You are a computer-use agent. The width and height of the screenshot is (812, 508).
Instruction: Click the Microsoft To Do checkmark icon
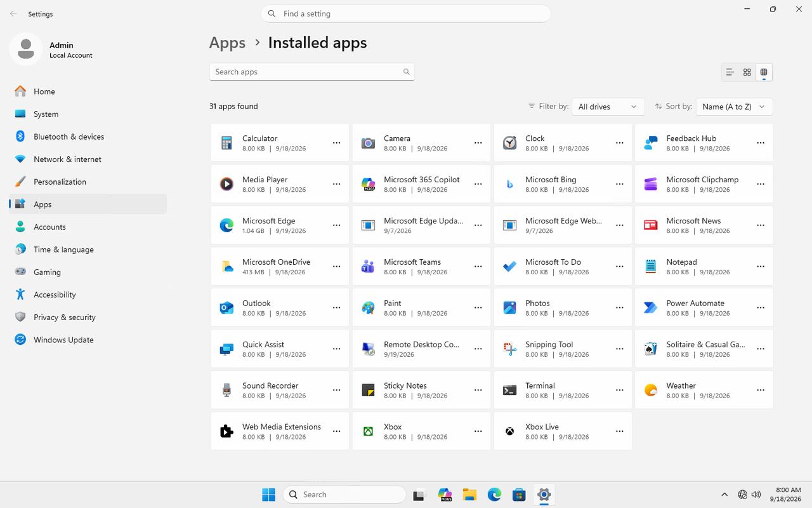click(x=509, y=267)
